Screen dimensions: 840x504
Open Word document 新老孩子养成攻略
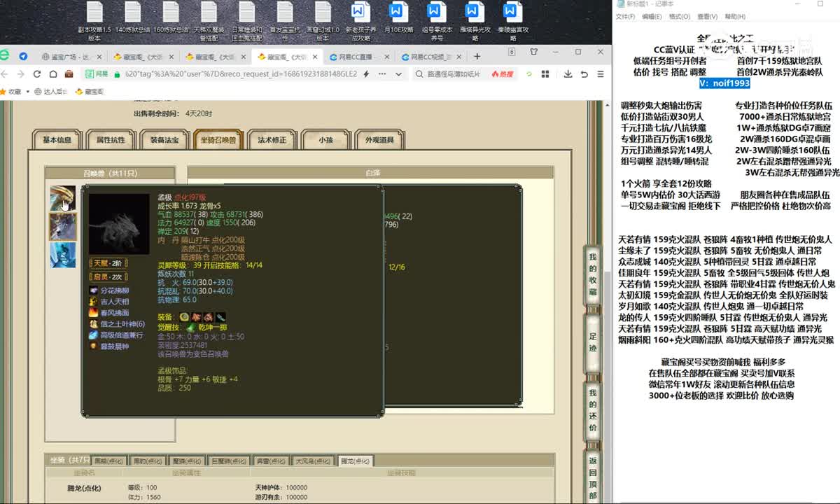pos(360,22)
